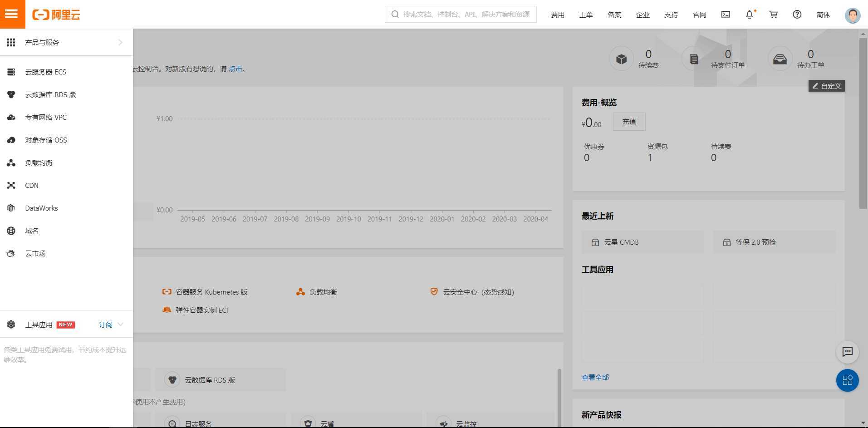Open the 云监控 product card
This screenshot has width=868, height=428.
(x=490, y=420)
